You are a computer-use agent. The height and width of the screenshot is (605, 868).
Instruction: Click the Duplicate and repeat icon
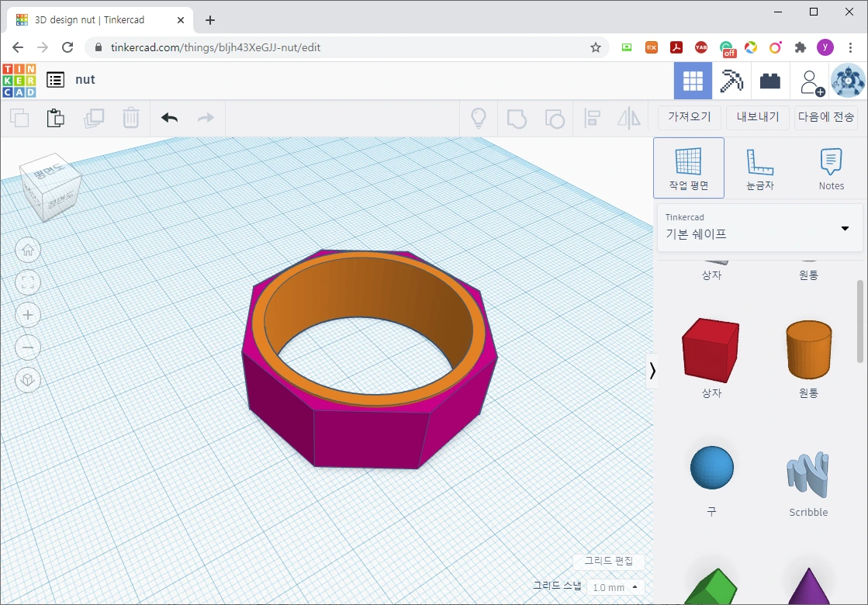(94, 118)
